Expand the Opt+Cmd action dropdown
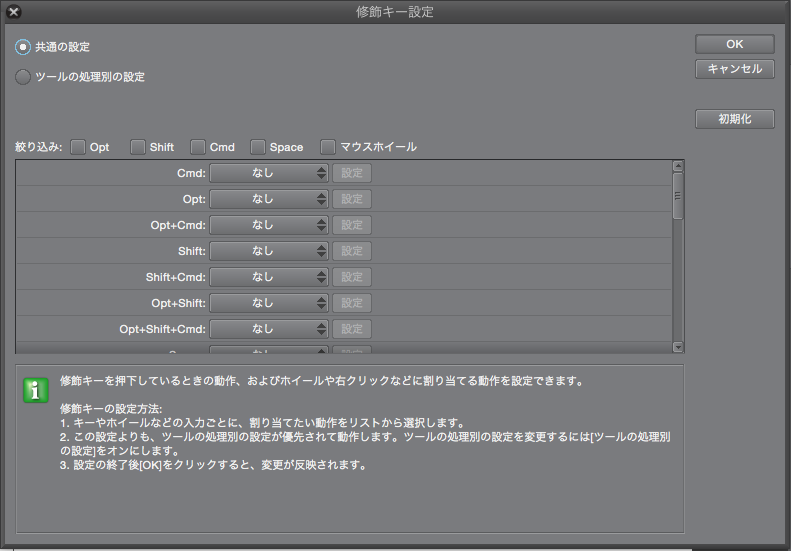 pos(268,225)
